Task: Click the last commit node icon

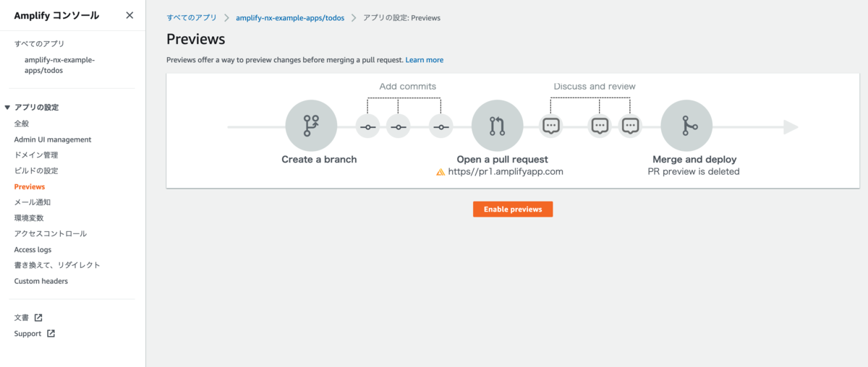Action: [x=441, y=127]
